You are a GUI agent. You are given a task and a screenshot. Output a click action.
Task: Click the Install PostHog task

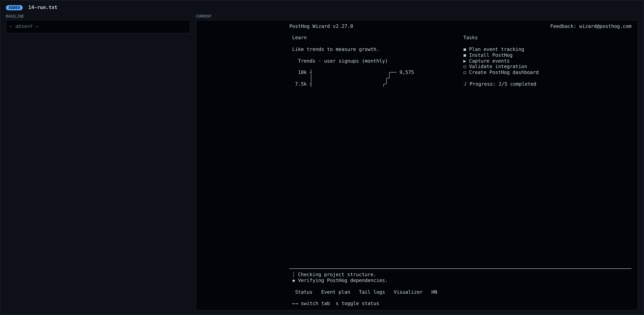point(491,55)
